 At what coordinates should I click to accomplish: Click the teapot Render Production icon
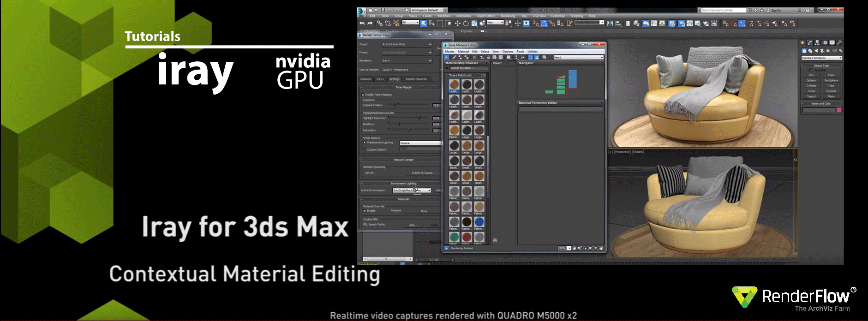(x=698, y=24)
